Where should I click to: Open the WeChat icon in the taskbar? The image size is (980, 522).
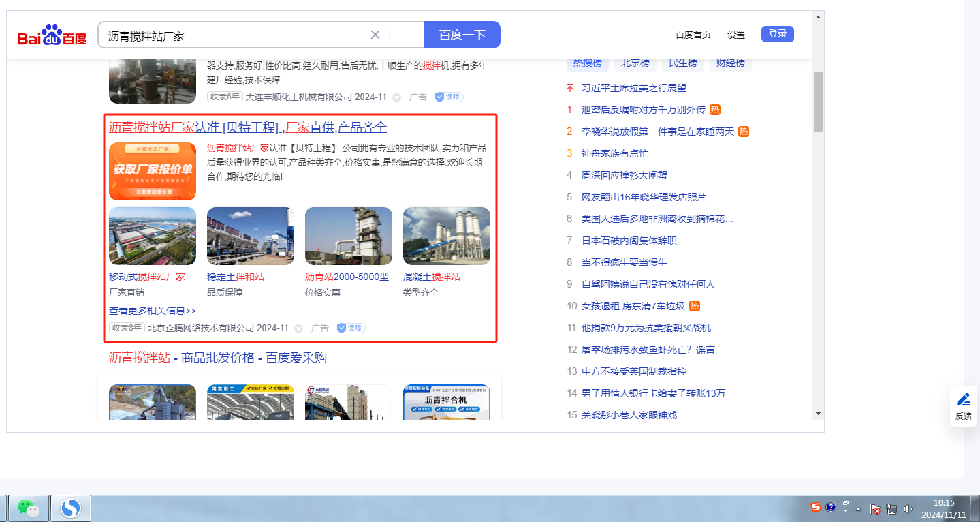[x=28, y=508]
